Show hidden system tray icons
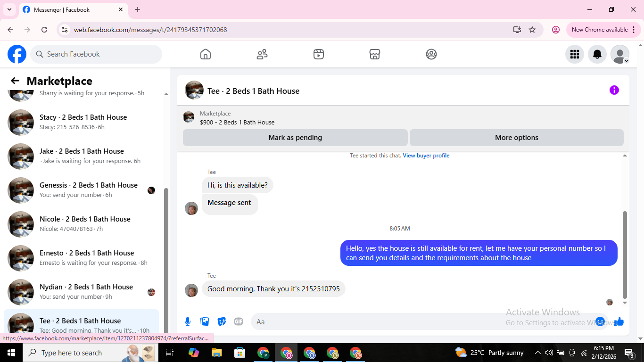 click(537, 353)
